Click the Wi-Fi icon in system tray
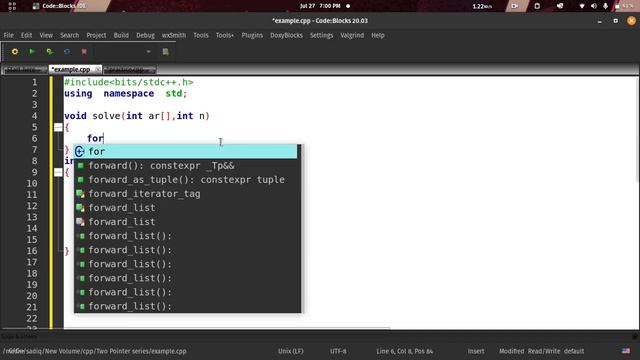The image size is (640, 360). pos(582,6)
